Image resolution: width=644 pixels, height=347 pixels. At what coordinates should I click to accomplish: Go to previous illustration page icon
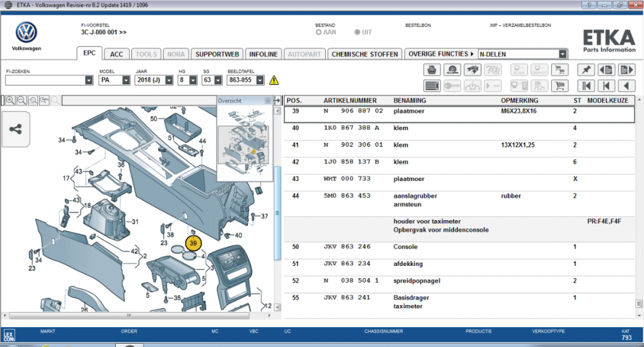(607, 70)
